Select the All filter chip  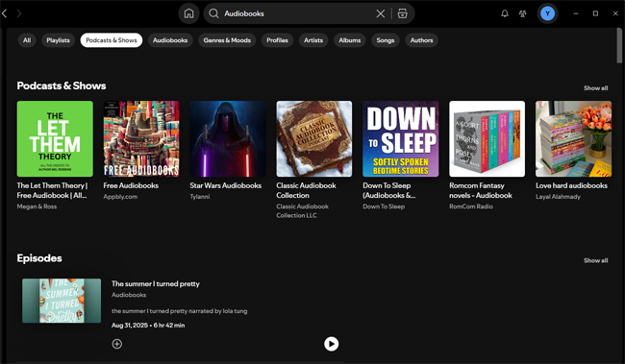pyautogui.click(x=27, y=40)
